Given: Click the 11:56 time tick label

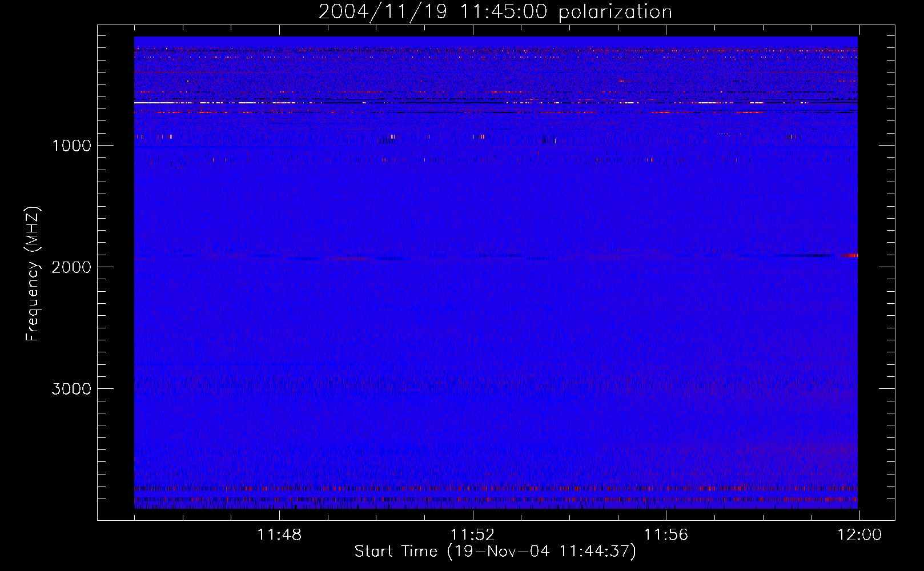Looking at the screenshot, I should pos(666,535).
